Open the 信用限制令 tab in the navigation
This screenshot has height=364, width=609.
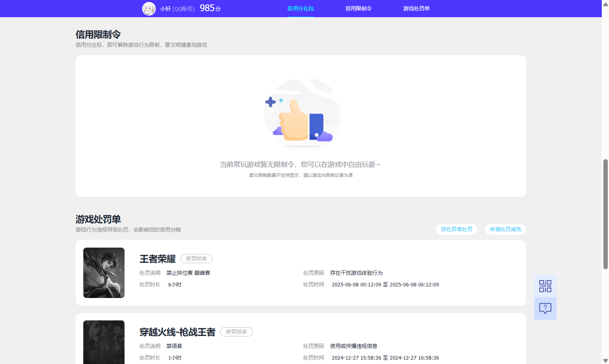click(358, 8)
